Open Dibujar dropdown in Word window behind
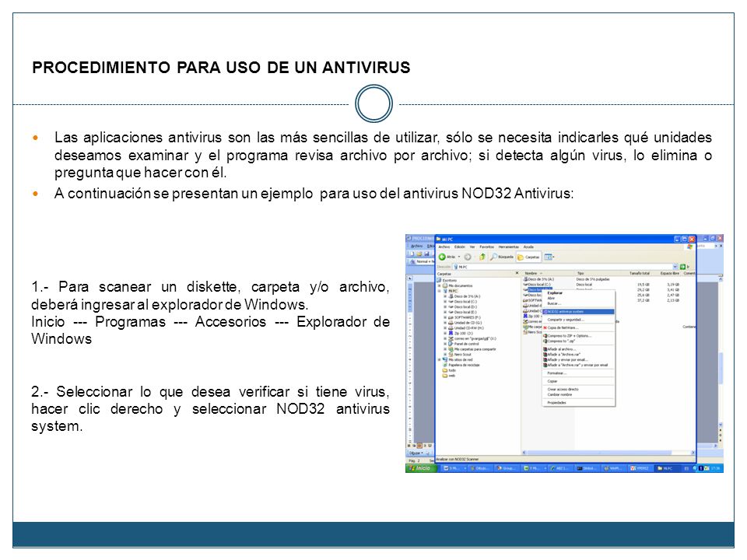The width and height of the screenshot is (747, 560). (x=417, y=453)
